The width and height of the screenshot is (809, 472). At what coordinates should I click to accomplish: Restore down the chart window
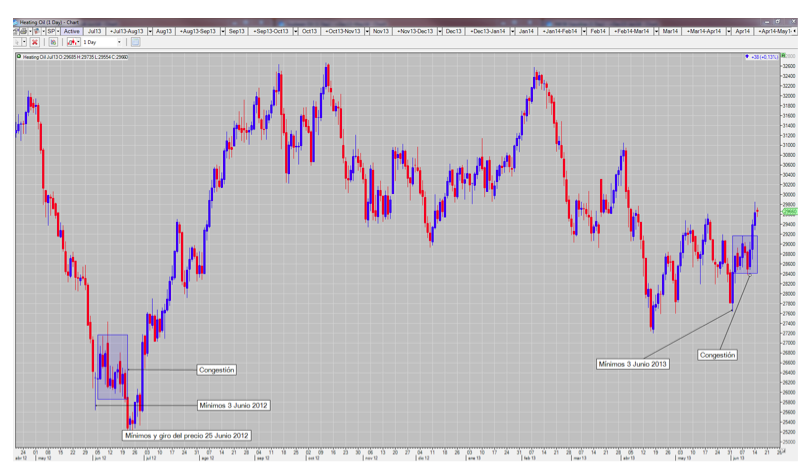click(x=778, y=22)
